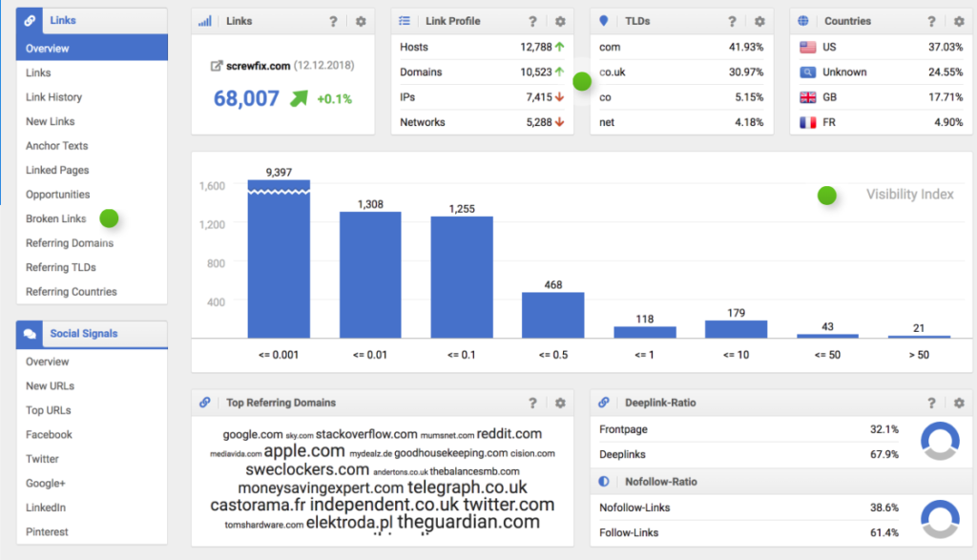Open Facebook under Social Signals
Image resolution: width=977 pixels, height=560 pixels.
coord(50,435)
